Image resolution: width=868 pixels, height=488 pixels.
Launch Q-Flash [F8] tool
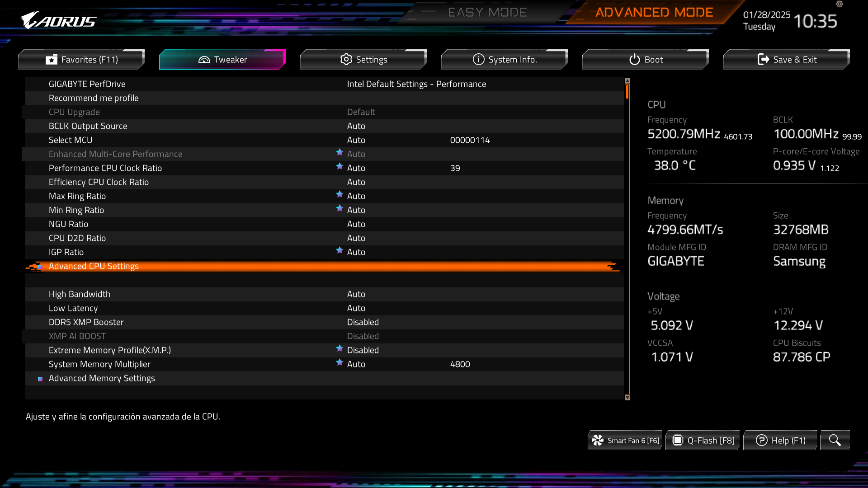tap(703, 440)
